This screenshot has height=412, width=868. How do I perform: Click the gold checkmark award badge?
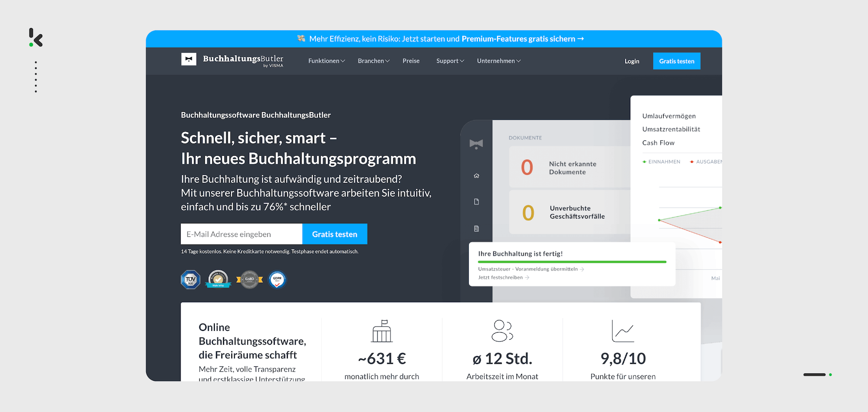coord(218,279)
